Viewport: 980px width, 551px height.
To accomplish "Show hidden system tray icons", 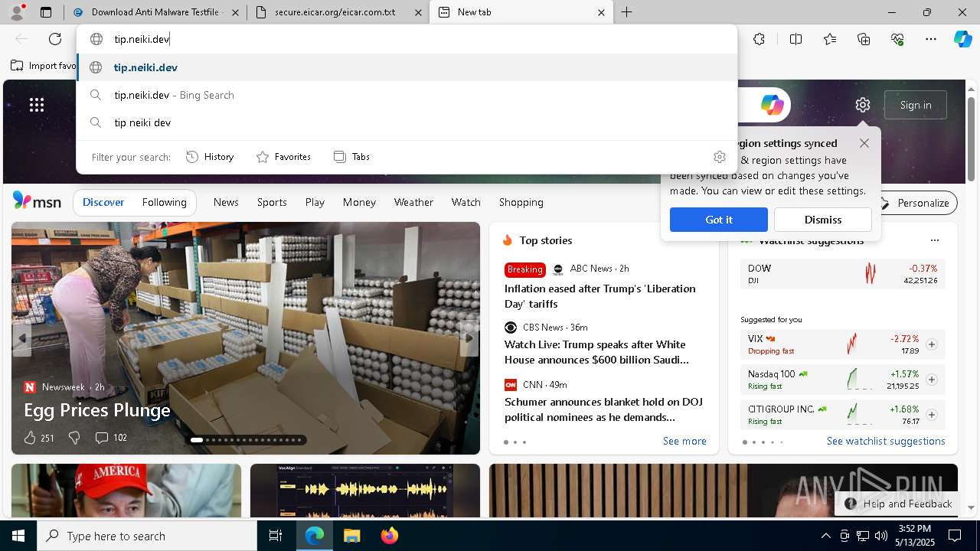I will pyautogui.click(x=825, y=536).
